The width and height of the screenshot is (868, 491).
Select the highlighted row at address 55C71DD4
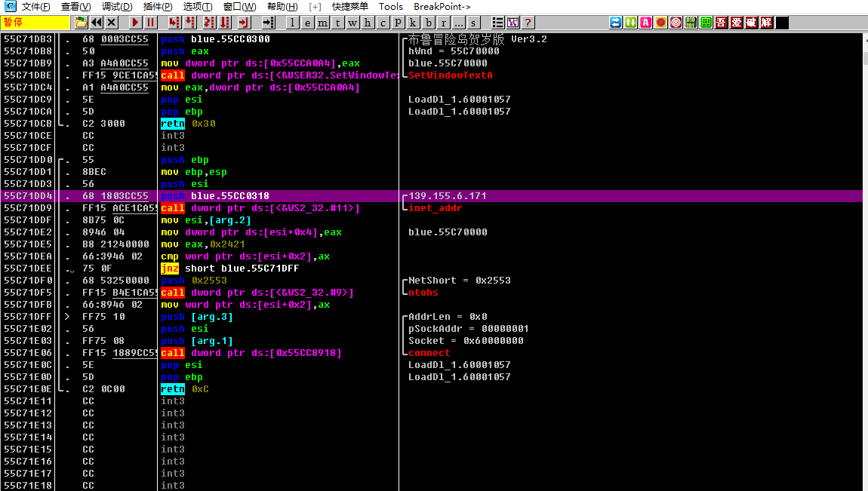pyautogui.click(x=226, y=196)
